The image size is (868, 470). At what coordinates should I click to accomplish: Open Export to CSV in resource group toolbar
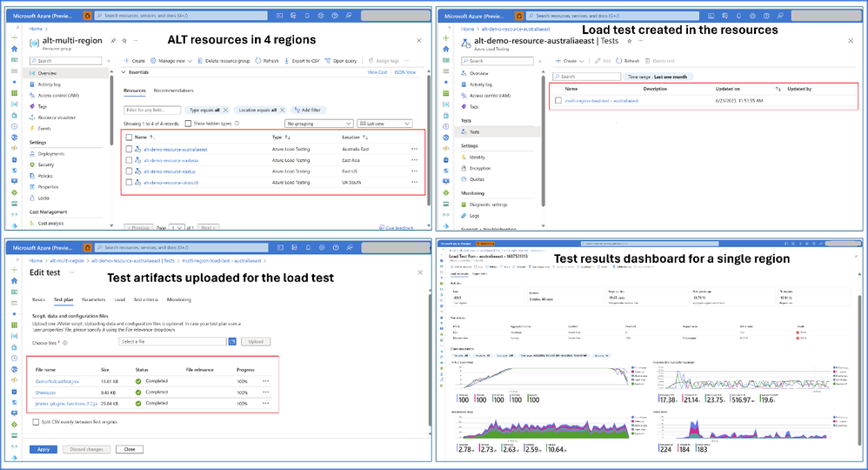click(302, 61)
